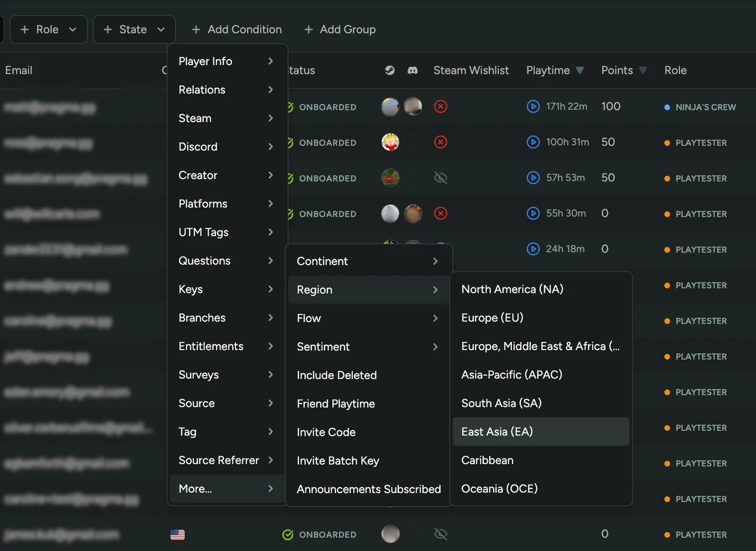Select East Asia (EA) region
The image size is (756, 551).
click(x=540, y=432)
